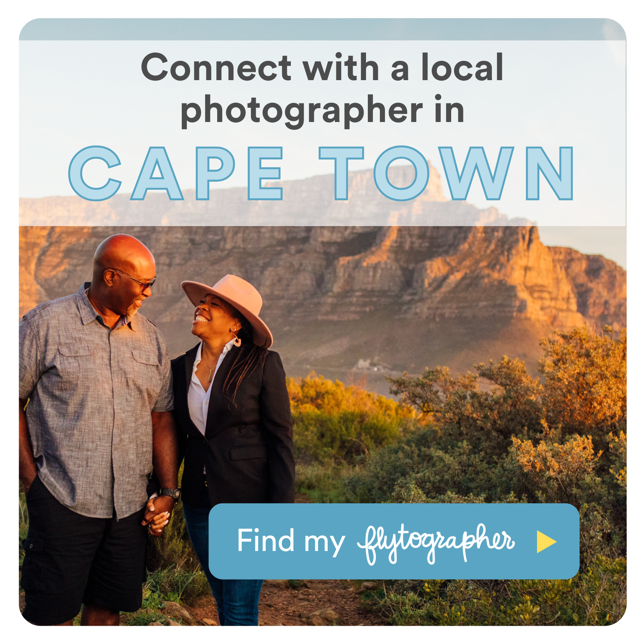Click the yellow play arrow icon
The image size is (644, 644).
[x=546, y=542]
